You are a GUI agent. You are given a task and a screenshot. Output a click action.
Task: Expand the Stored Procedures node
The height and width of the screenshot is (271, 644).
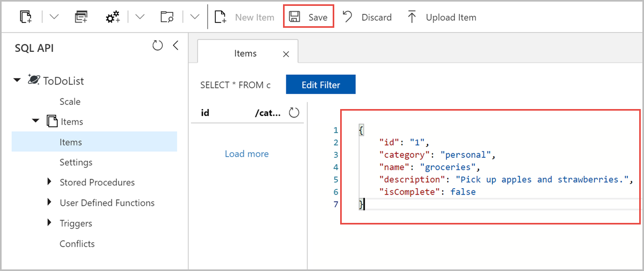[x=50, y=182]
